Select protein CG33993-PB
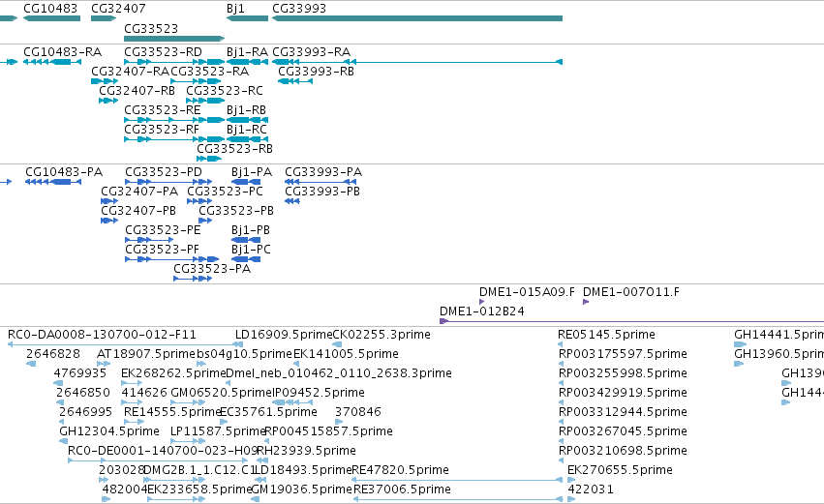The height and width of the screenshot is (504, 824). (322, 192)
